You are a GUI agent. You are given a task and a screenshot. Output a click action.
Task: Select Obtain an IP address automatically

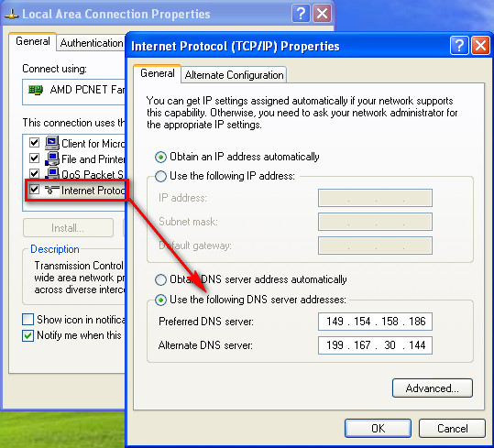tap(160, 157)
